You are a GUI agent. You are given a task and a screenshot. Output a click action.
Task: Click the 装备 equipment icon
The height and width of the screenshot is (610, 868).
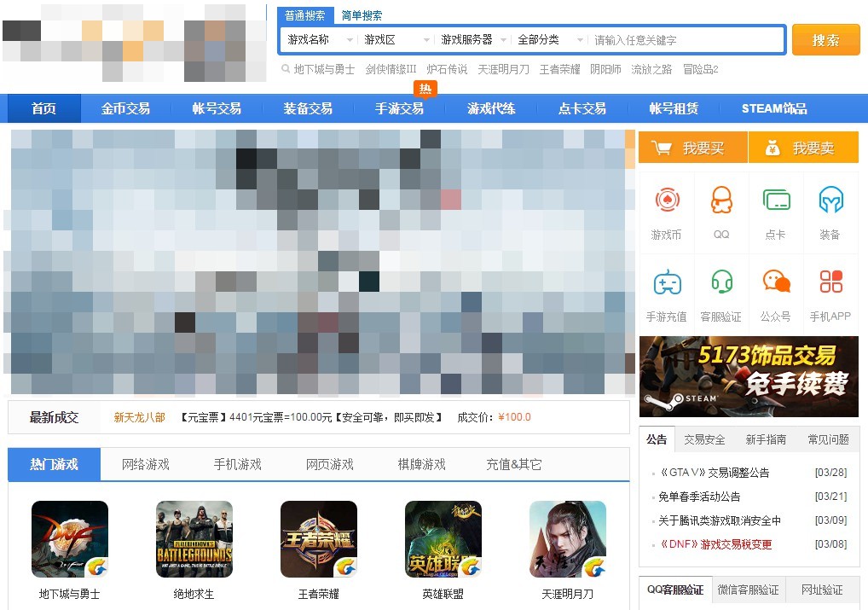click(830, 200)
